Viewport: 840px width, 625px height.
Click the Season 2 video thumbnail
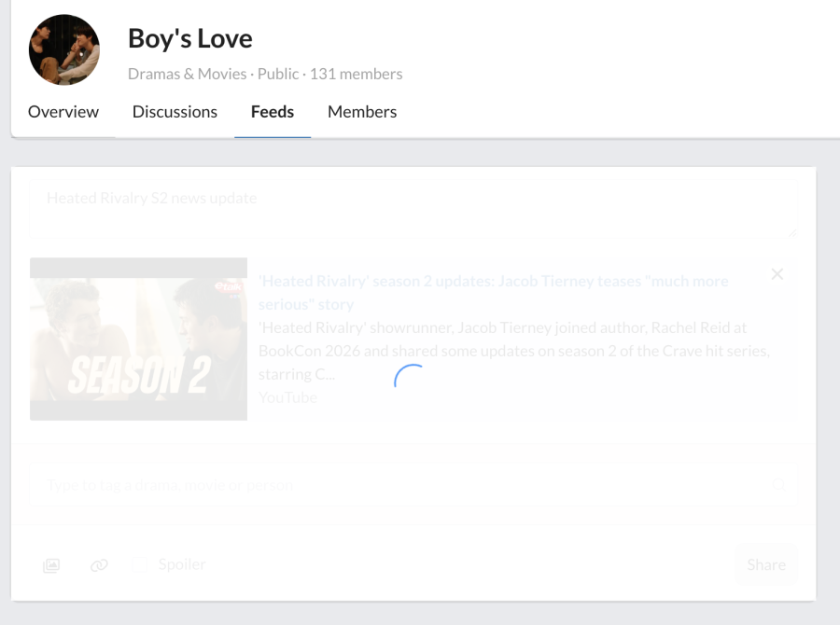pyautogui.click(x=138, y=339)
